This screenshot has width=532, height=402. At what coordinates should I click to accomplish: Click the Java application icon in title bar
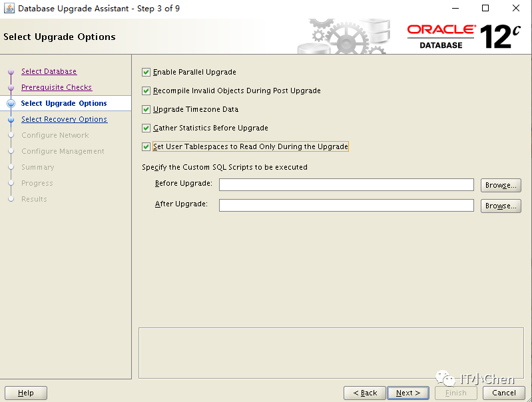[9, 8]
